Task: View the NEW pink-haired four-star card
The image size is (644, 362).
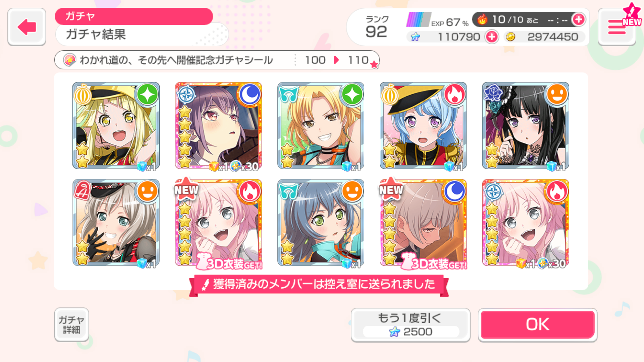Action: click(x=218, y=223)
